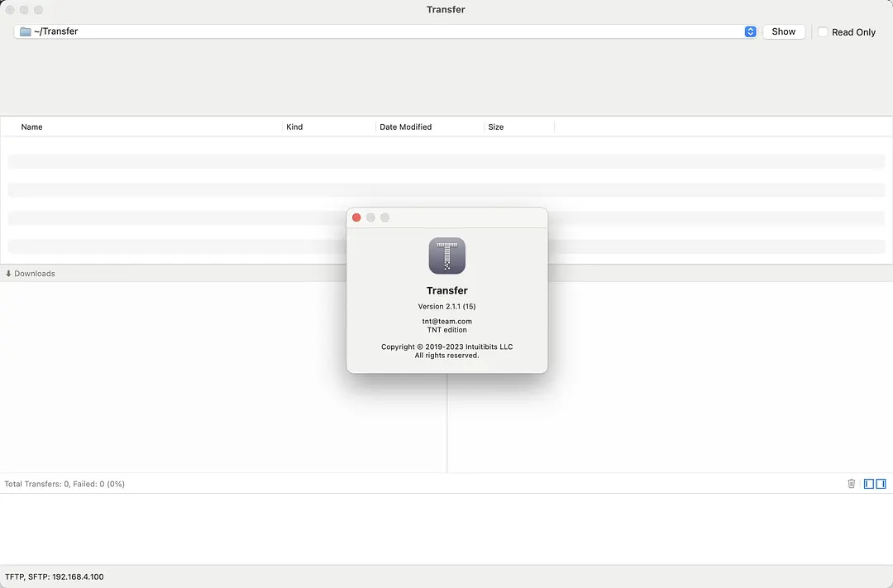Click the Version 2.1.1 text
893x588 pixels.
point(446,306)
